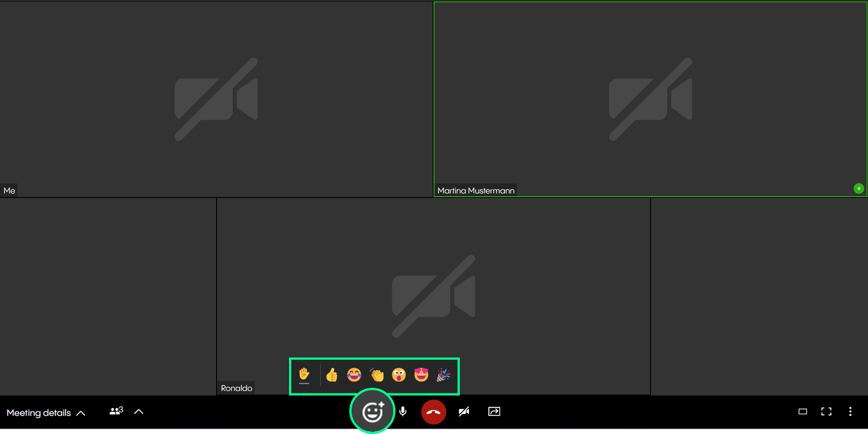Start screen sharing
Image resolution: width=868 pixels, height=434 pixels.
[x=494, y=411]
